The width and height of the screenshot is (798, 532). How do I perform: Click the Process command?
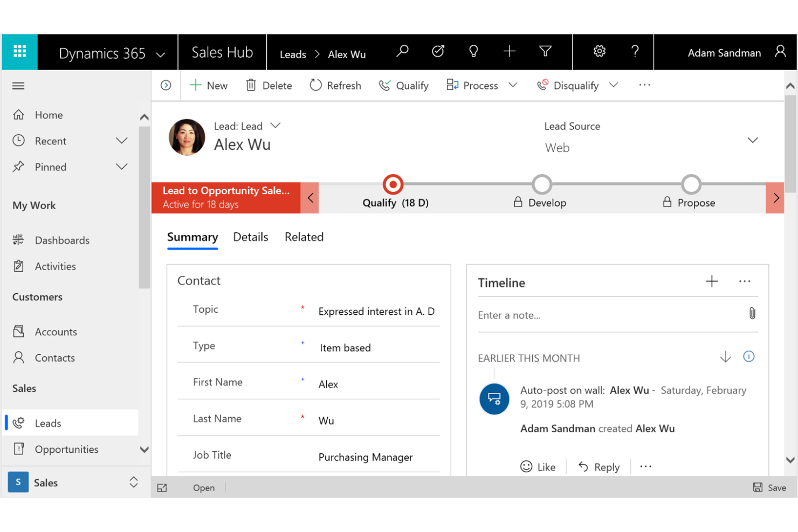472,85
